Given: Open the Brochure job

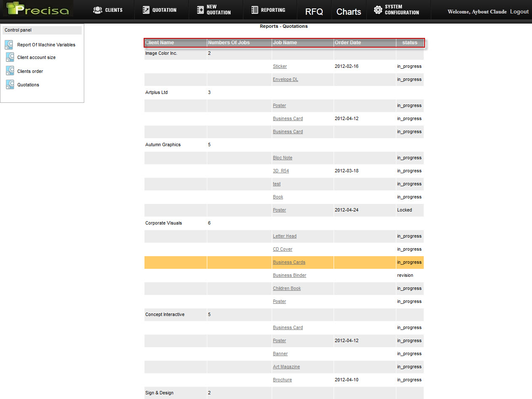Looking at the screenshot, I should point(282,380).
